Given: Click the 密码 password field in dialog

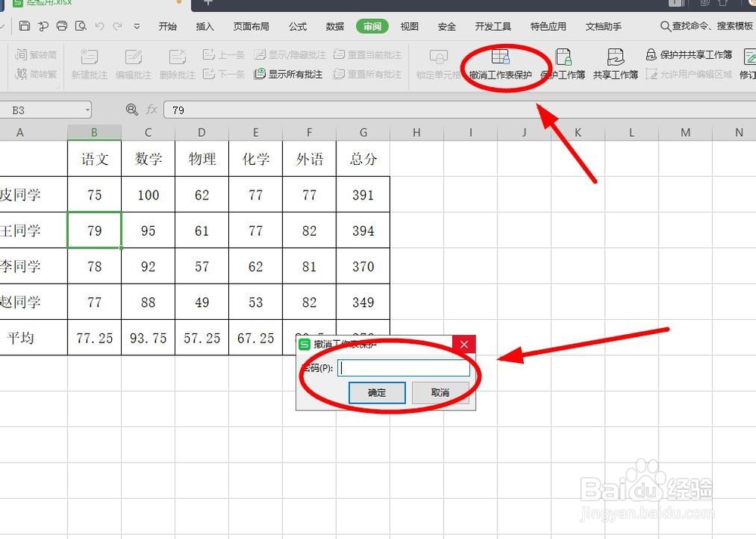Looking at the screenshot, I should pyautogui.click(x=404, y=368).
